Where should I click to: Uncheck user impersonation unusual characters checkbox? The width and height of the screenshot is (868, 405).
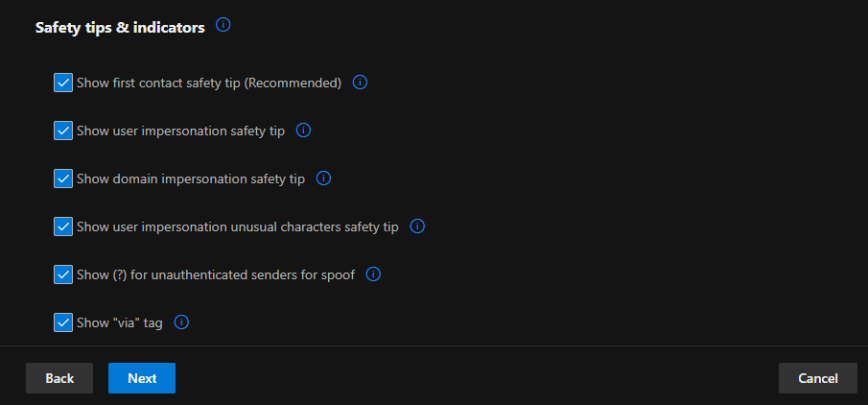click(63, 226)
